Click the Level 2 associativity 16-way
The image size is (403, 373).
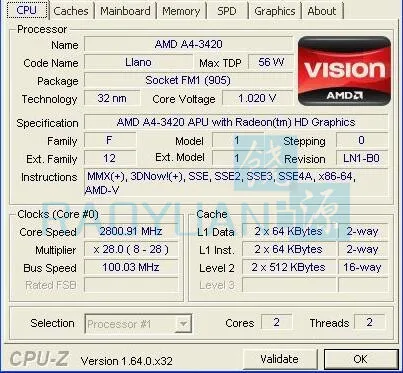(363, 267)
